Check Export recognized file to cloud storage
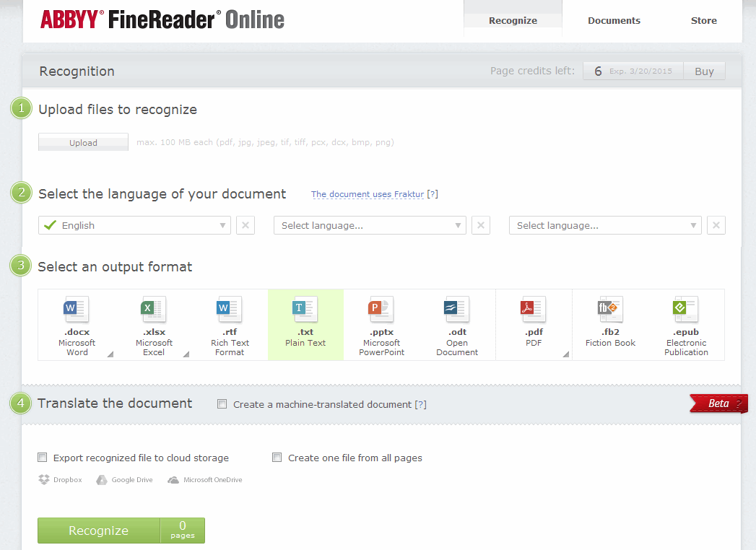 tap(43, 457)
